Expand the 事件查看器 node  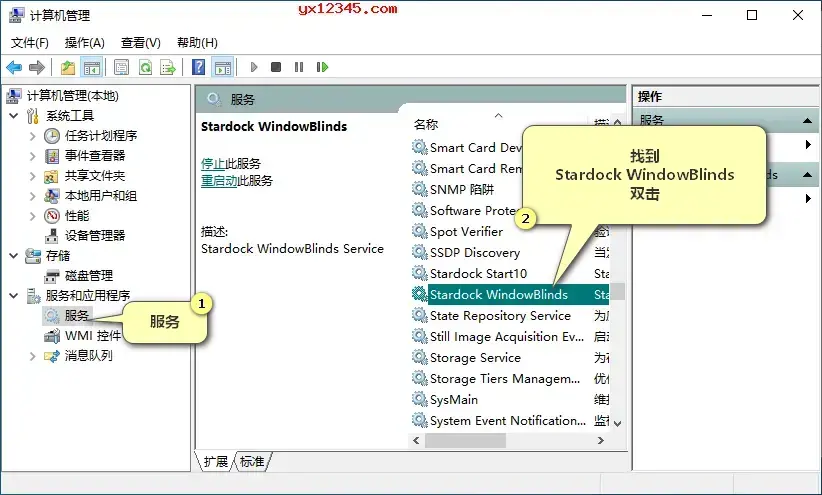[33, 156]
